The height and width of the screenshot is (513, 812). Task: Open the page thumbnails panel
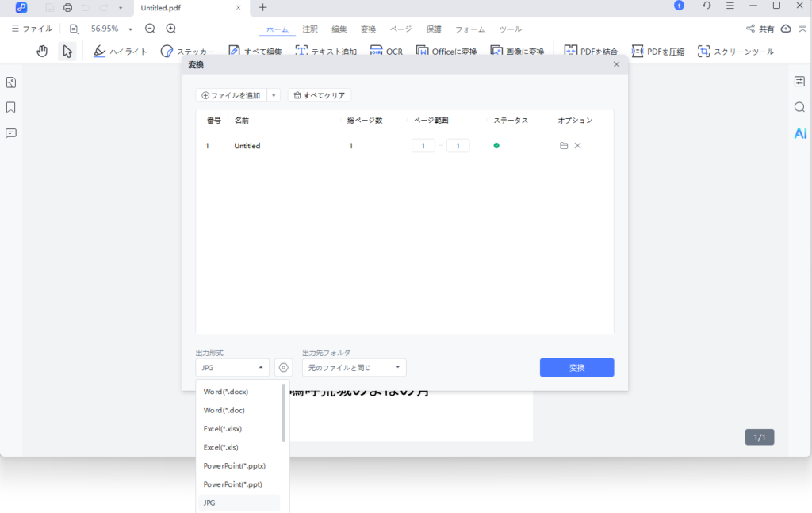(10, 82)
